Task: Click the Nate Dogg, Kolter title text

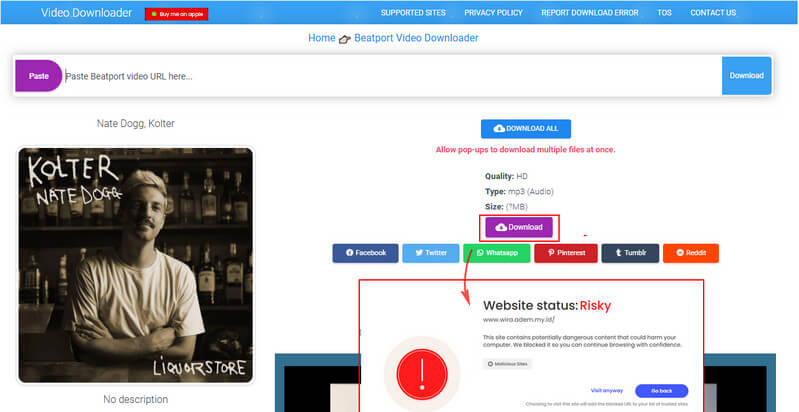Action: [x=136, y=124]
